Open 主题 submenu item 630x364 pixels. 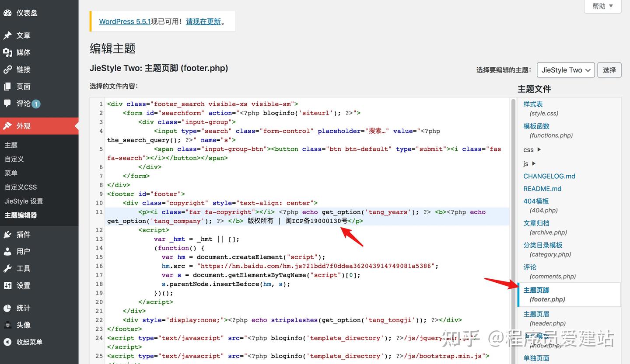[11, 145]
